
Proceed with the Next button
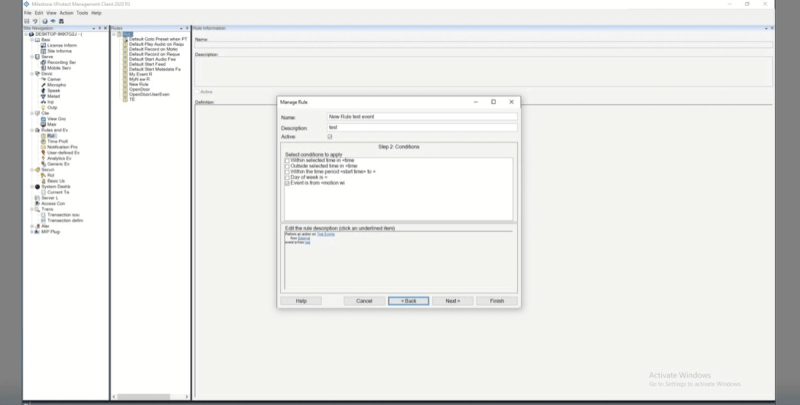[x=453, y=301]
